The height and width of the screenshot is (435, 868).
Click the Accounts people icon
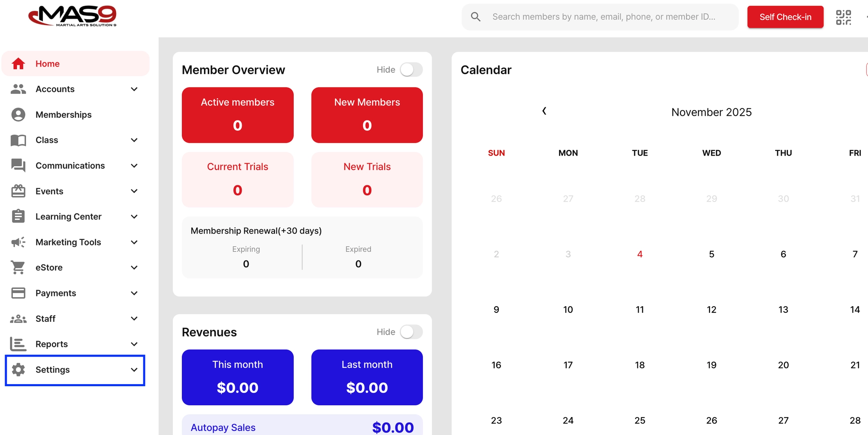pyautogui.click(x=18, y=89)
